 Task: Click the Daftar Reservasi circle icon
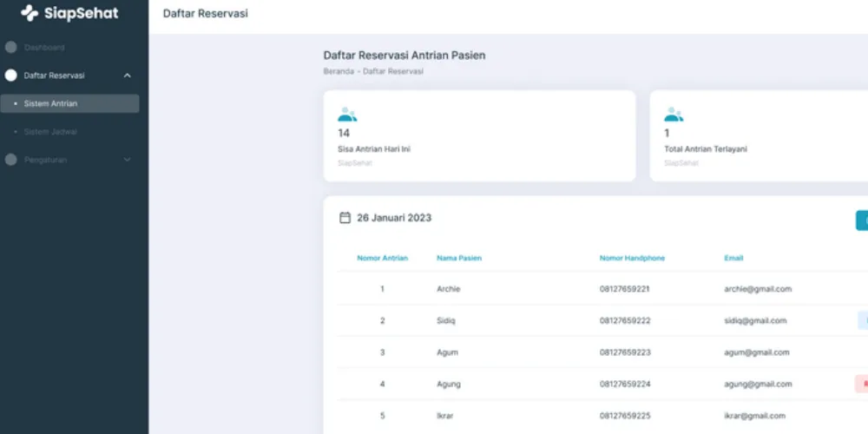11,76
